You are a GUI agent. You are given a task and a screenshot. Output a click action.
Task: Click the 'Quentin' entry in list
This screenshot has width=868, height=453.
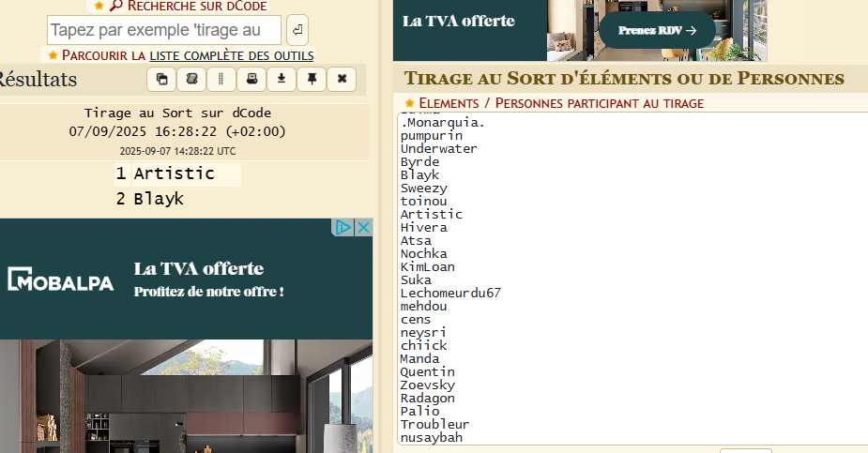click(x=427, y=372)
